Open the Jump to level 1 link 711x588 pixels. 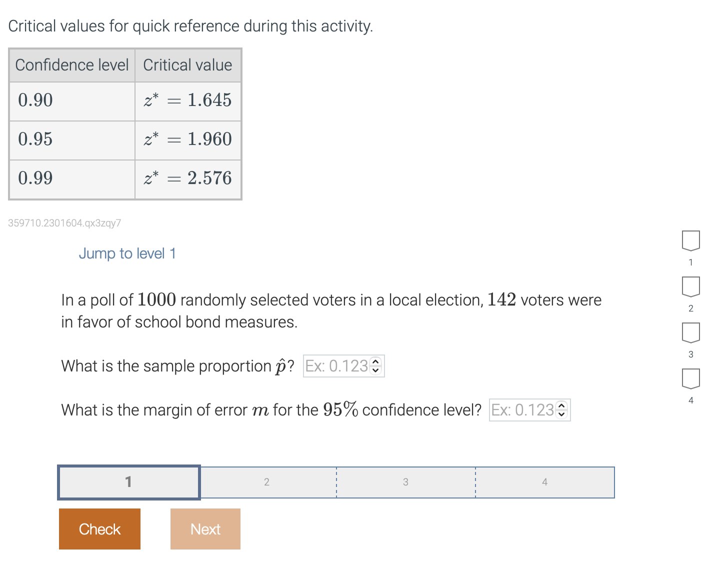(127, 253)
